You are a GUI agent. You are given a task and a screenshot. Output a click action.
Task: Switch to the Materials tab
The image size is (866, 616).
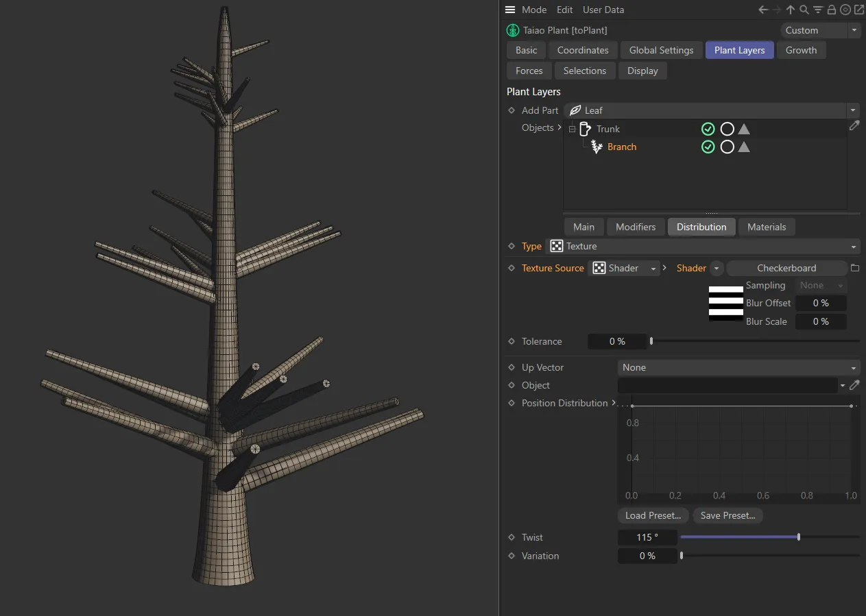pos(767,227)
